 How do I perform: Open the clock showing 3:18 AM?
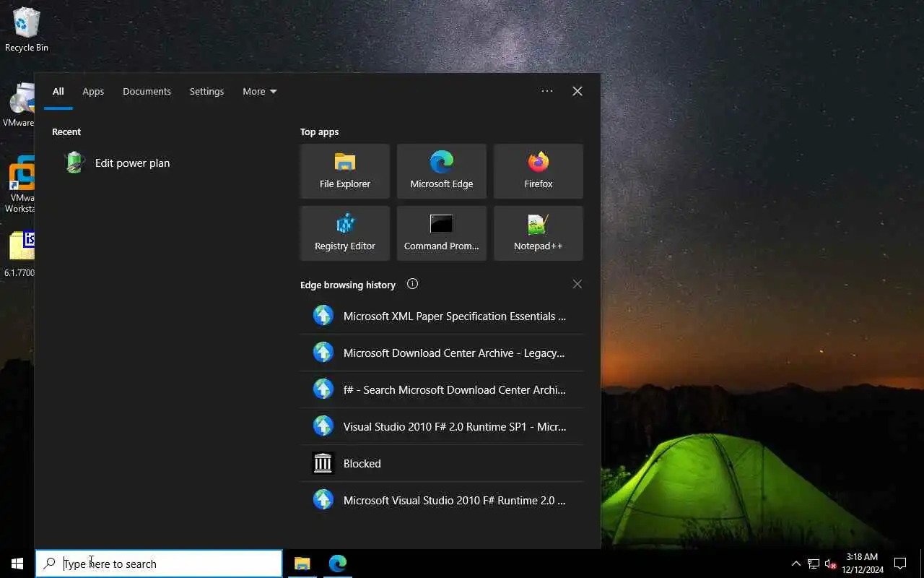pyautogui.click(x=862, y=564)
